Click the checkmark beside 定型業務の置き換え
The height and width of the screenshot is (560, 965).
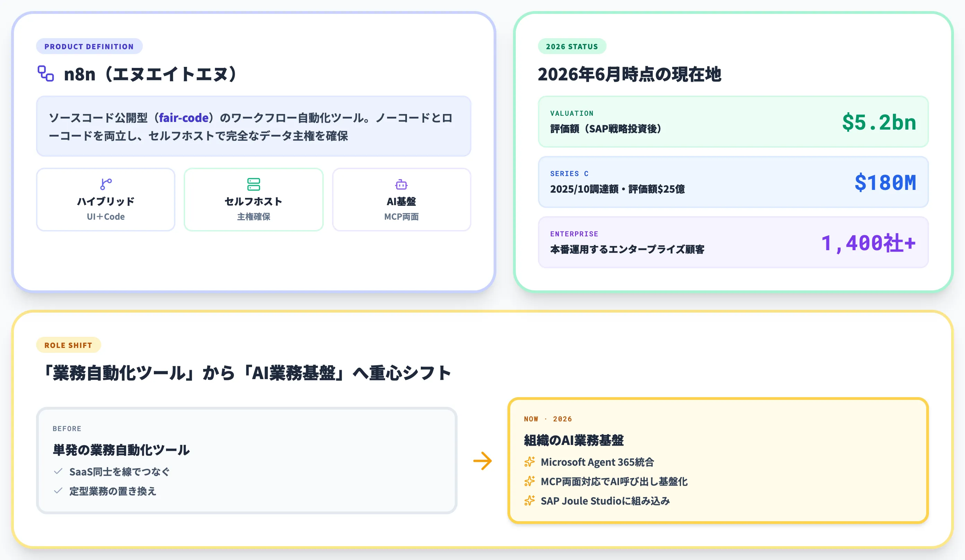click(58, 491)
